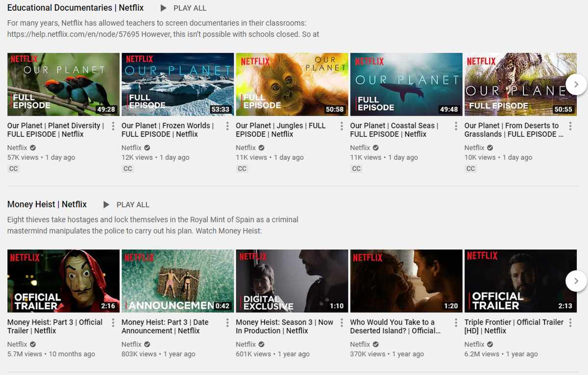588x375 pixels.
Task: Click verified badge under Money Heist Part 3 Official Trailer
Action: click(x=33, y=344)
